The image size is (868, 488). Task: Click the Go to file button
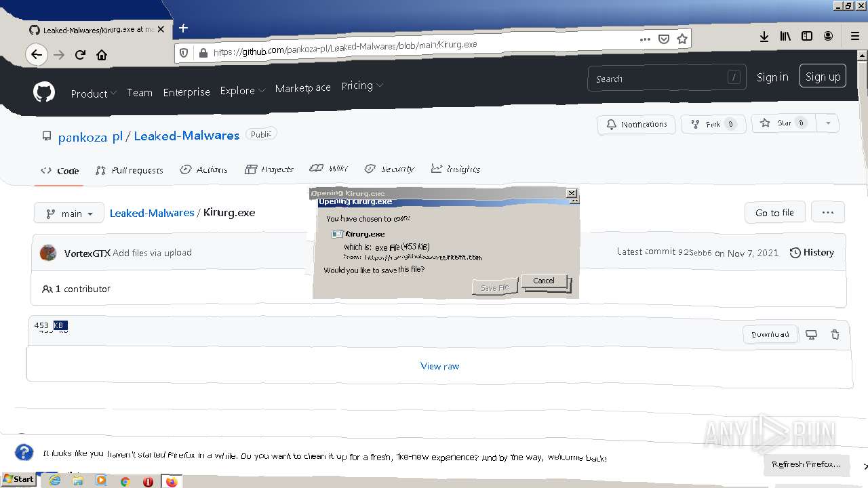point(774,213)
